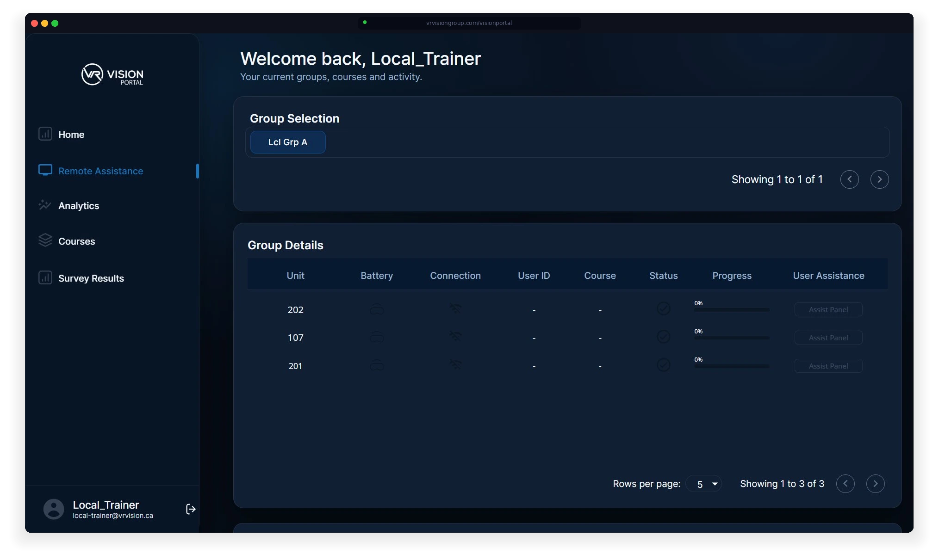Click the Local_Trainer profile avatar
The height and width of the screenshot is (560, 939).
click(53, 509)
